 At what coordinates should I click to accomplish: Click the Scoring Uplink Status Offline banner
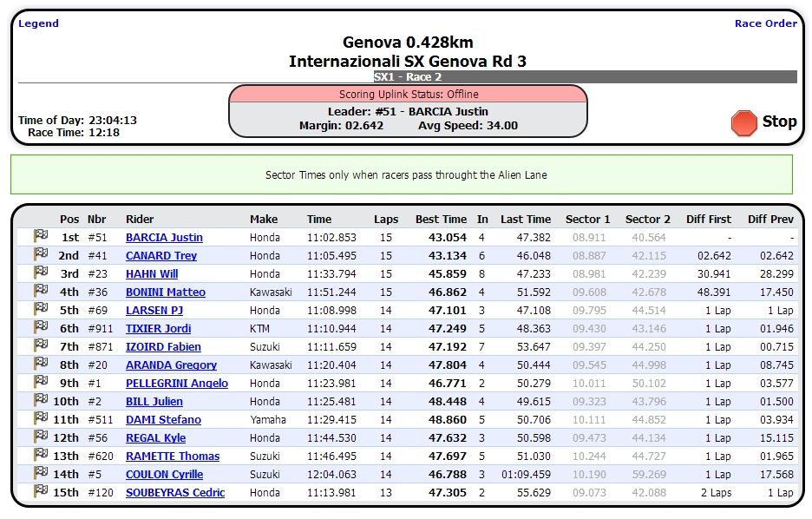click(408, 95)
